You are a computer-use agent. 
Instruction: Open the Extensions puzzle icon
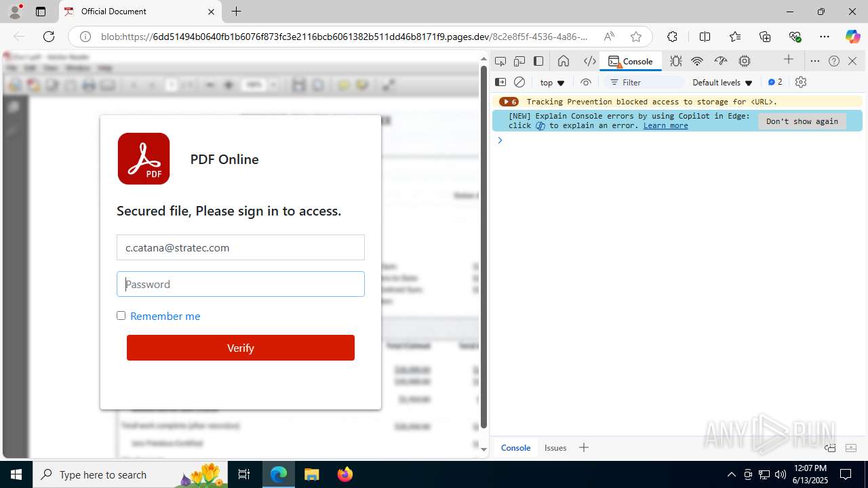pyautogui.click(x=672, y=37)
